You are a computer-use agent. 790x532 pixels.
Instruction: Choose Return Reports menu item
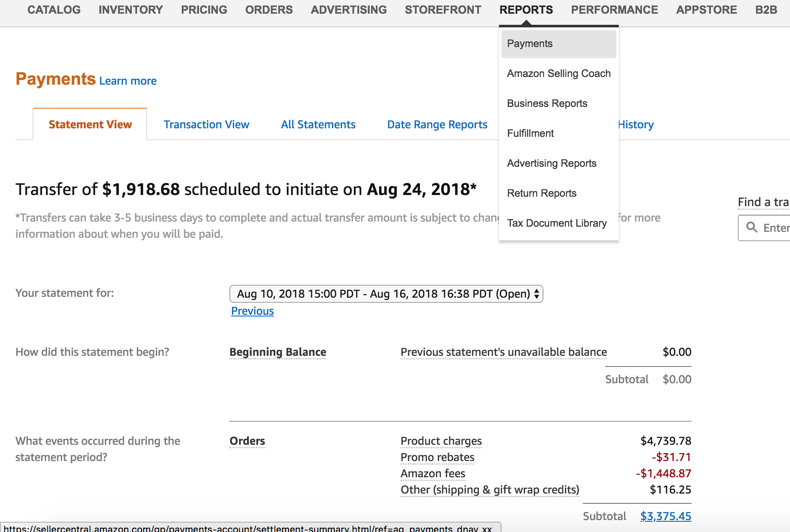[558, 193]
